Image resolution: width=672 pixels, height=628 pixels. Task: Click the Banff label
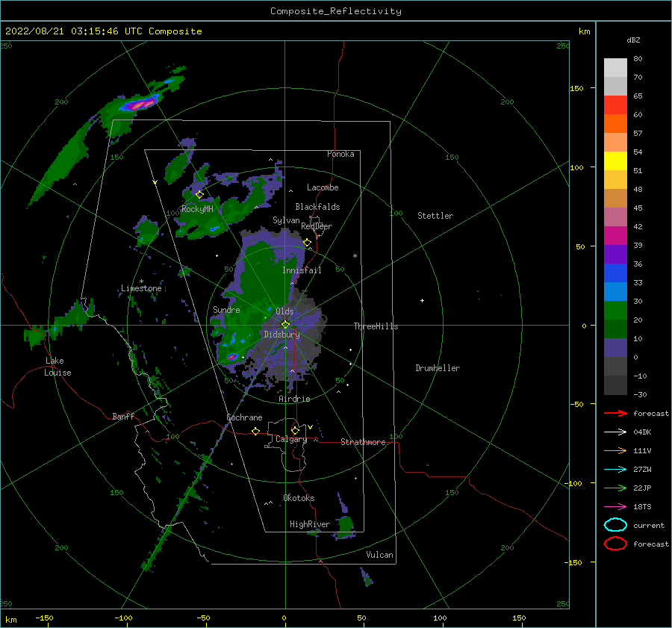point(123,416)
